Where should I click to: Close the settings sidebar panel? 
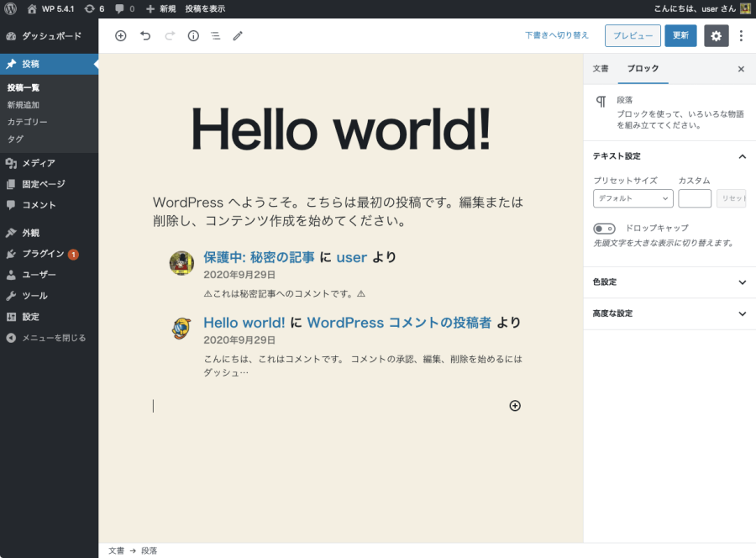(741, 69)
